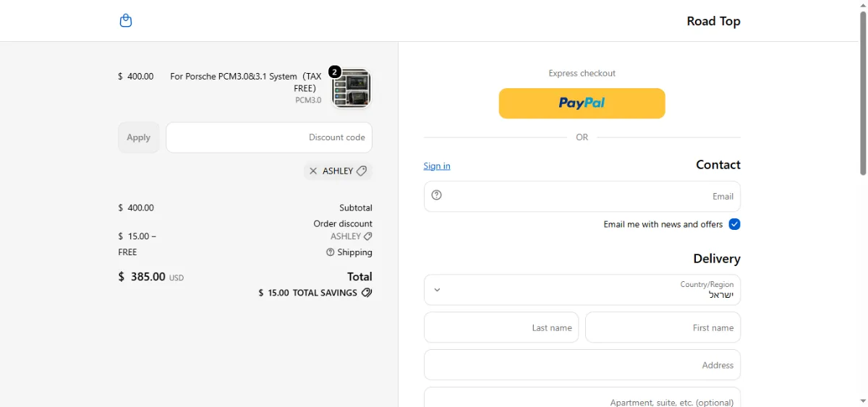
Task: Click the Road Top store name
Action: point(713,21)
